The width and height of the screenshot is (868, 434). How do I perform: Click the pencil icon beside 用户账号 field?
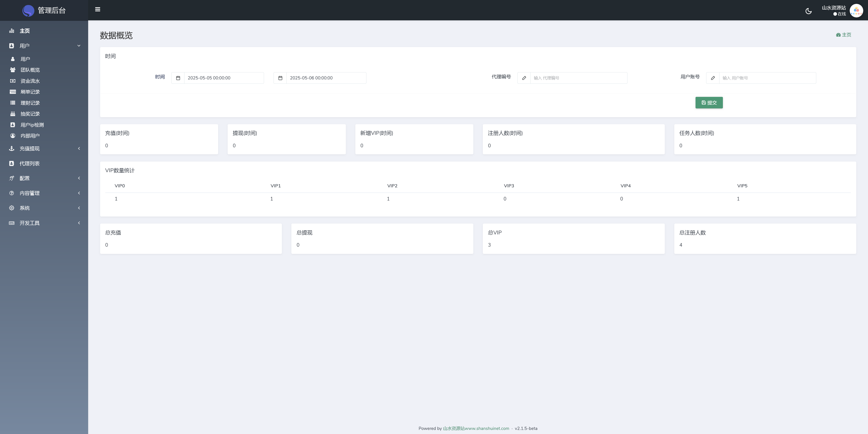point(713,78)
